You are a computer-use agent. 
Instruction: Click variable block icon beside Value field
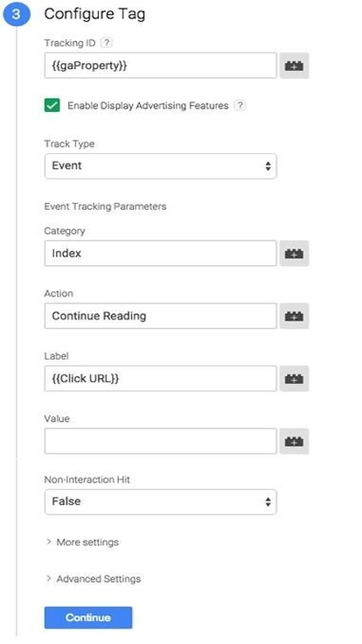click(294, 441)
